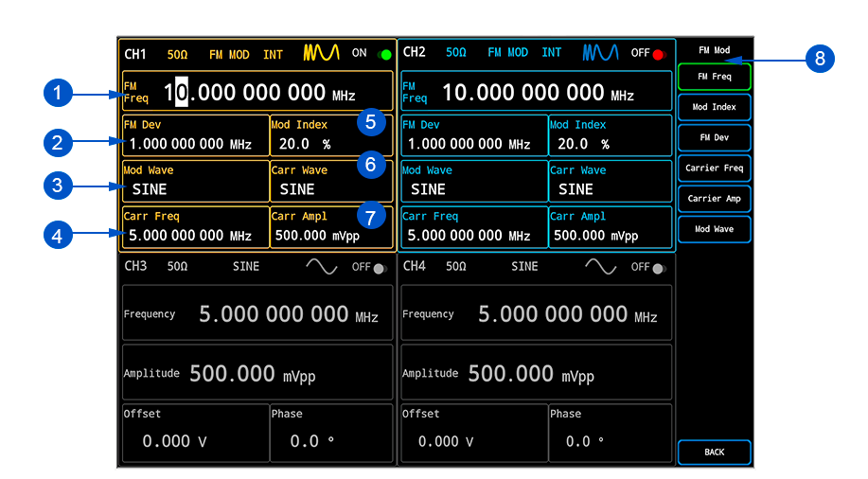Select the Carrier Freq softkey
868x479 pixels.
click(714, 168)
